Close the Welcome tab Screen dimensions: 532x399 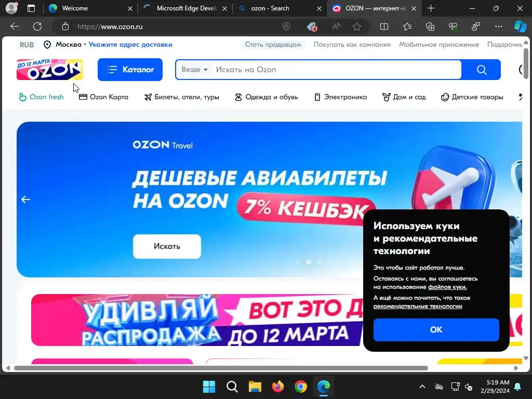click(130, 8)
